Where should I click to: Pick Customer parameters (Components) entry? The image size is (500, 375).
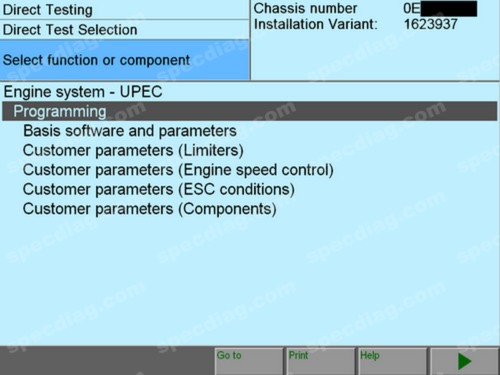point(150,209)
